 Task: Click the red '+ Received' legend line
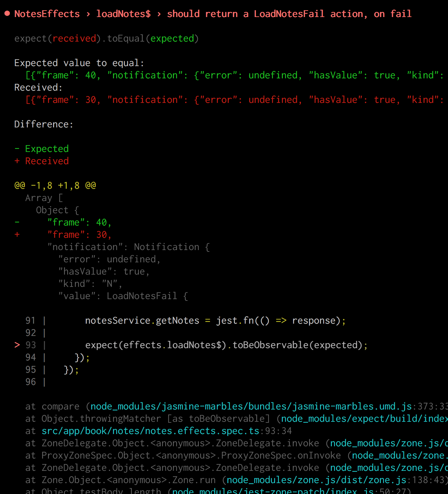pyautogui.click(x=42, y=161)
